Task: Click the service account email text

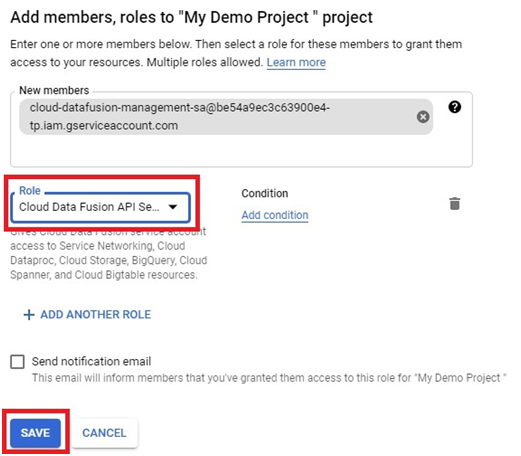Action: (180, 117)
